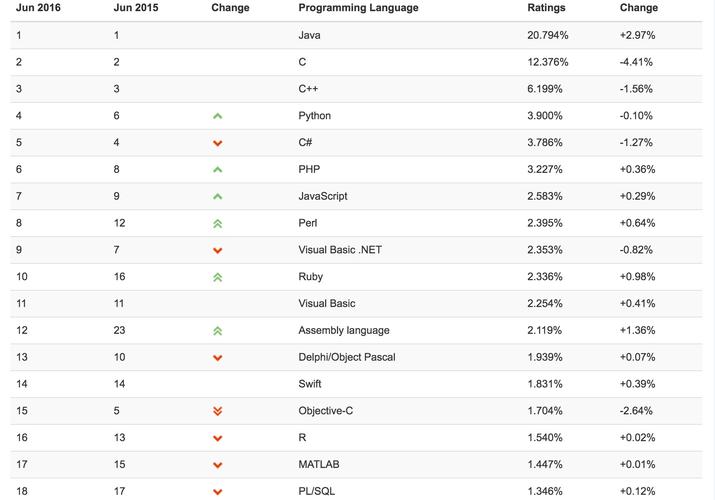Click the red down arrow beside C#
This screenshot has height=500, width=715.
(218, 143)
